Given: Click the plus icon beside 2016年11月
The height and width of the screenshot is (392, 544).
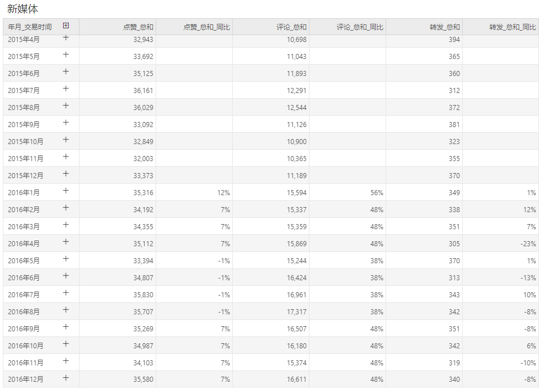Looking at the screenshot, I should [x=65, y=360].
